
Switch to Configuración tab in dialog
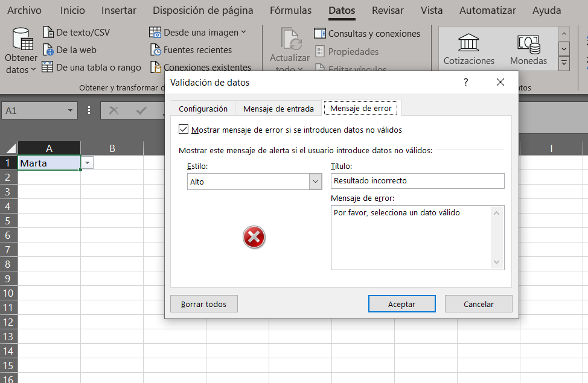click(x=203, y=109)
